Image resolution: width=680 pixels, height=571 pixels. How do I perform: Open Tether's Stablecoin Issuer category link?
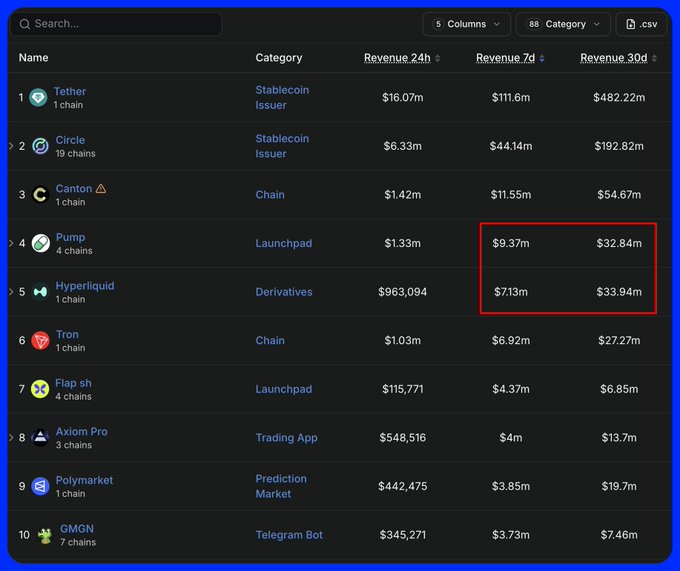click(x=282, y=97)
